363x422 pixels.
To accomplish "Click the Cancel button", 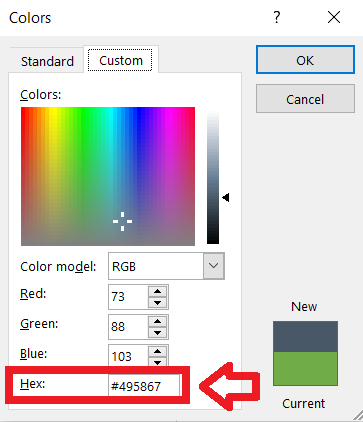I will coord(305,99).
